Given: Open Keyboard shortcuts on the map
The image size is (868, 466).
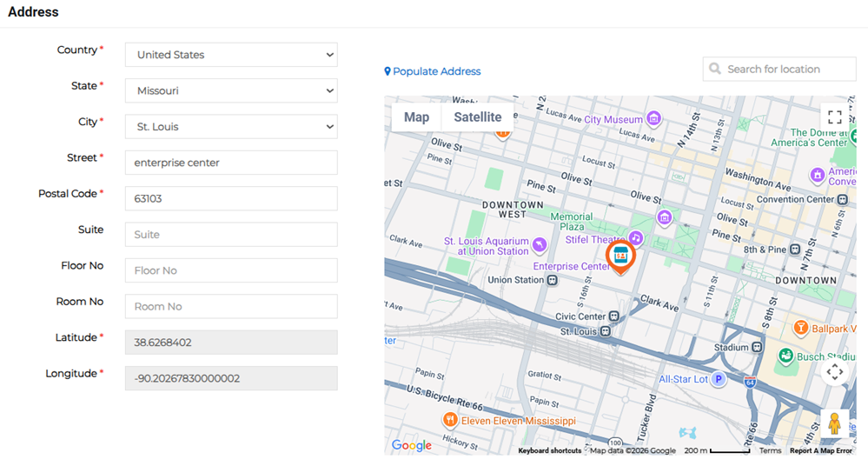Looking at the screenshot, I should (550, 450).
